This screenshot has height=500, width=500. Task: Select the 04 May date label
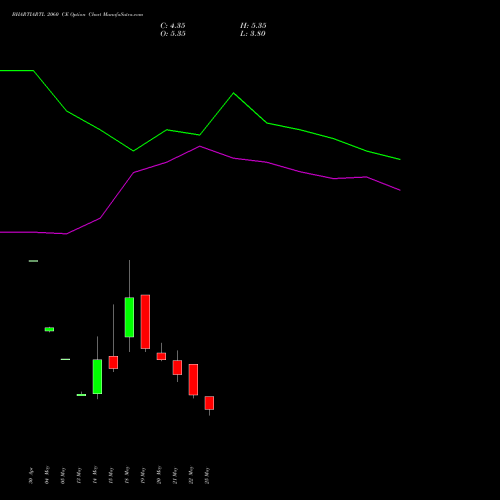(x=47, y=475)
